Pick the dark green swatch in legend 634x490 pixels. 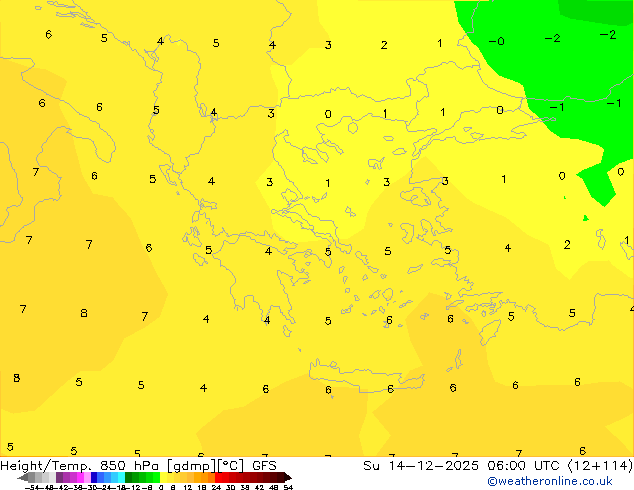[129, 477]
